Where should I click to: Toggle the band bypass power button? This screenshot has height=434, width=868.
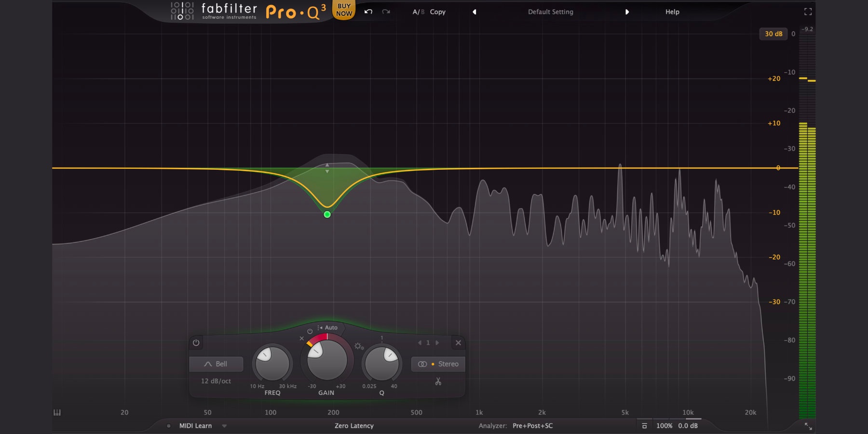195,342
